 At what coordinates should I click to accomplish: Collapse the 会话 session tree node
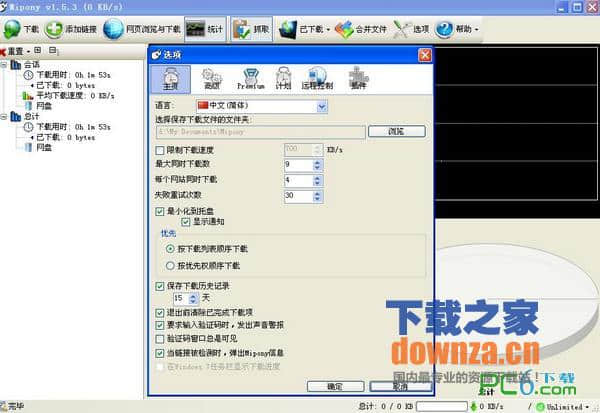(x=3, y=65)
